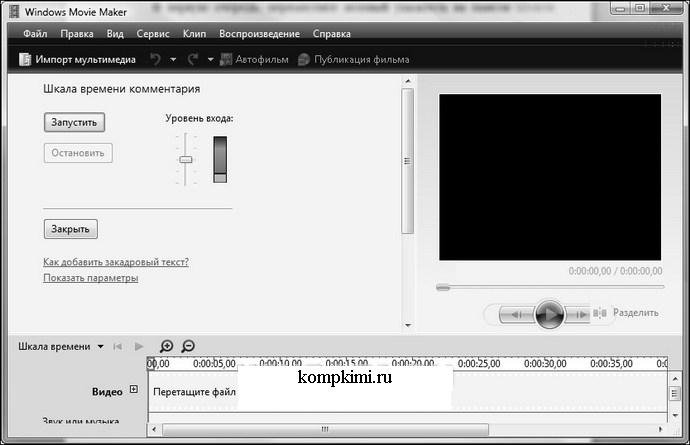This screenshot has height=445, width=690.
Task: Open the Шкала времени view dropdown
Action: coord(100,347)
